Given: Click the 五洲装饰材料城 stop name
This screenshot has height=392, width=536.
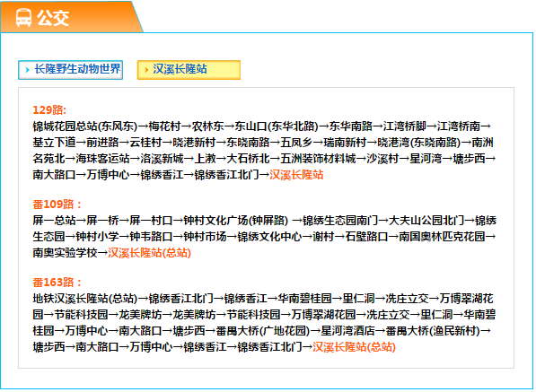Looking at the screenshot, I should click(x=318, y=159).
